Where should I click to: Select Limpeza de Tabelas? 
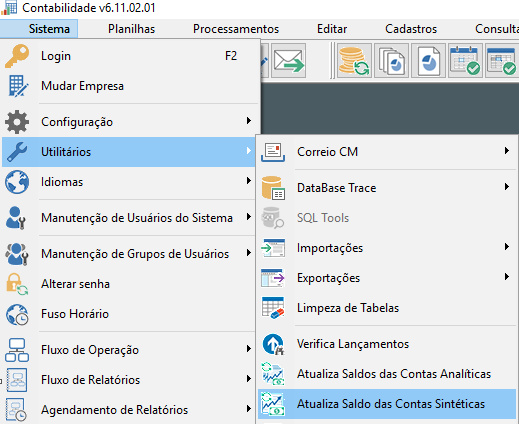point(387,308)
